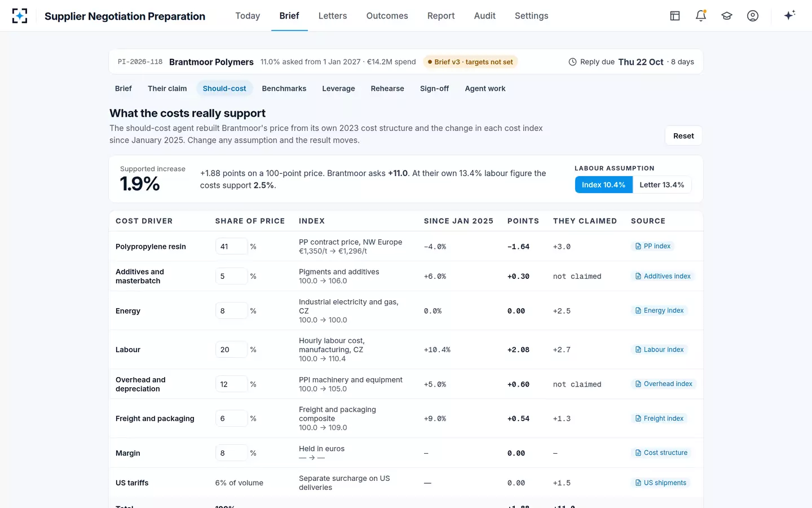Image resolution: width=812 pixels, height=508 pixels.
Task: Open the PP index source document
Action: pyautogui.click(x=652, y=246)
